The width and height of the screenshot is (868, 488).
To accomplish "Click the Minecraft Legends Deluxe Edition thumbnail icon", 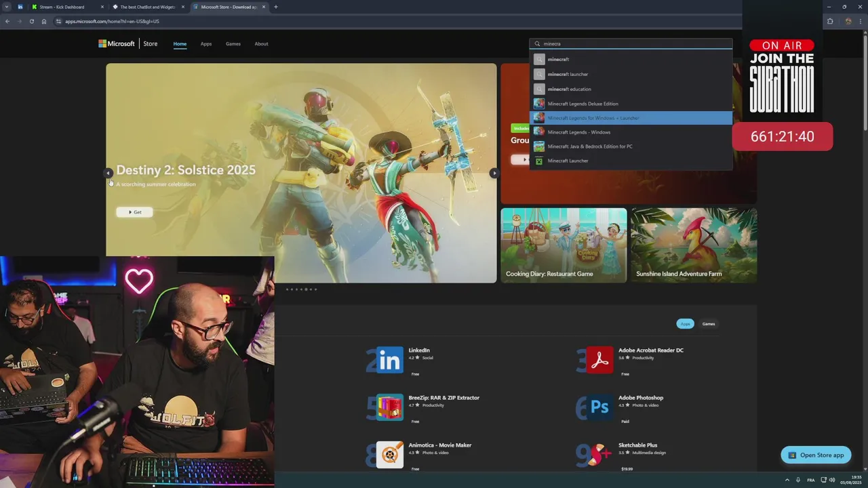I will click(x=539, y=104).
